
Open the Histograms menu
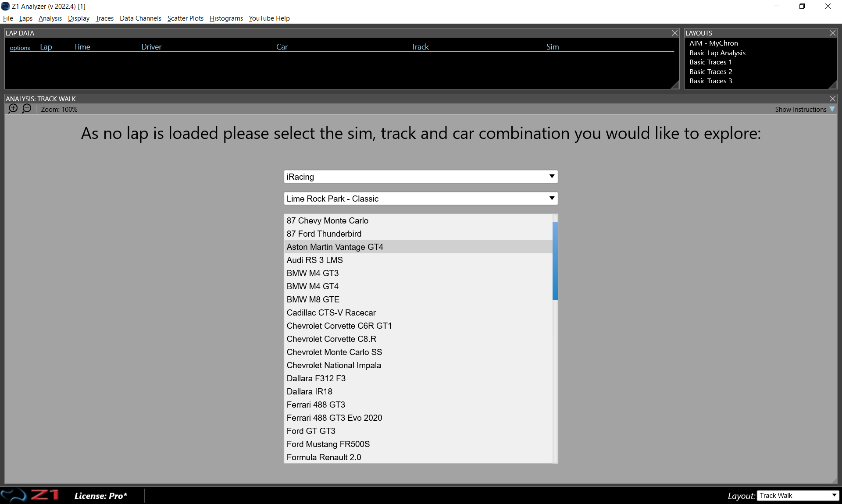point(226,18)
